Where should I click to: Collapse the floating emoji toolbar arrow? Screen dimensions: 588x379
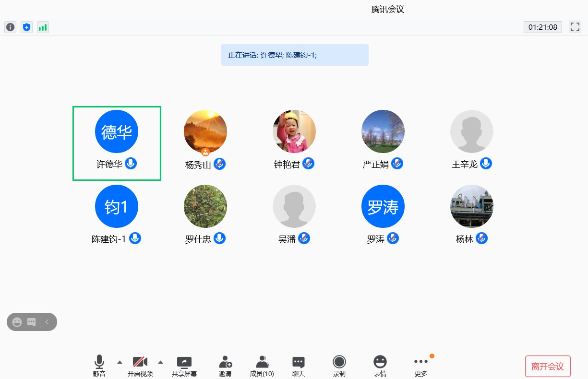coord(47,322)
